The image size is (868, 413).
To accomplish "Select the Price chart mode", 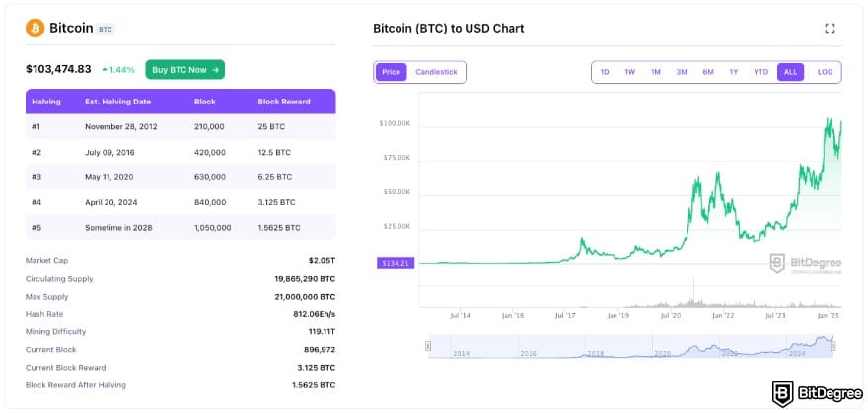I will pos(391,72).
